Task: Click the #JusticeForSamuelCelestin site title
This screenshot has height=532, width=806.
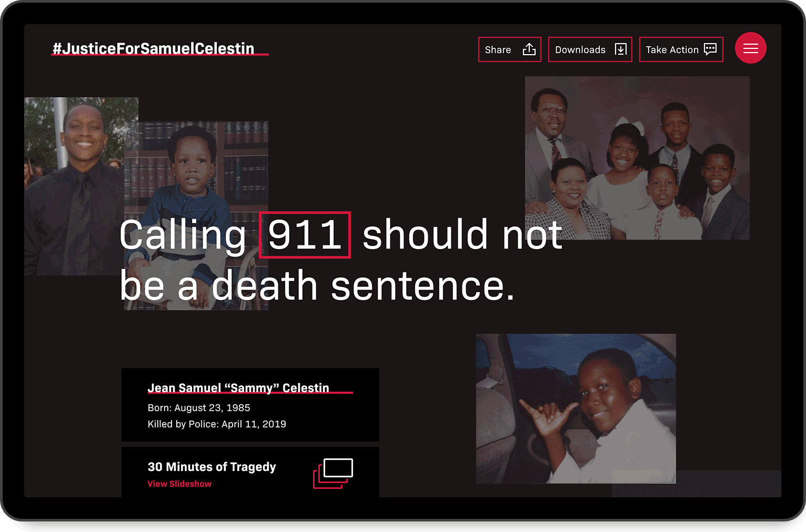Action: tap(154, 48)
